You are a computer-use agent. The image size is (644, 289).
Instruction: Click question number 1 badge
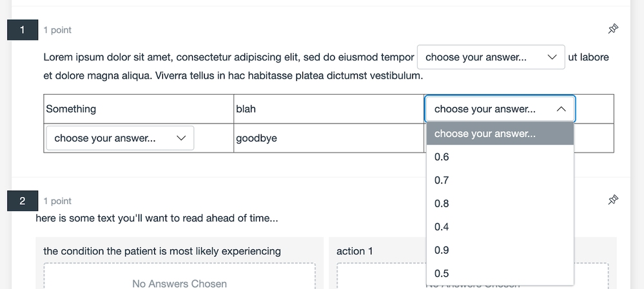point(23,30)
